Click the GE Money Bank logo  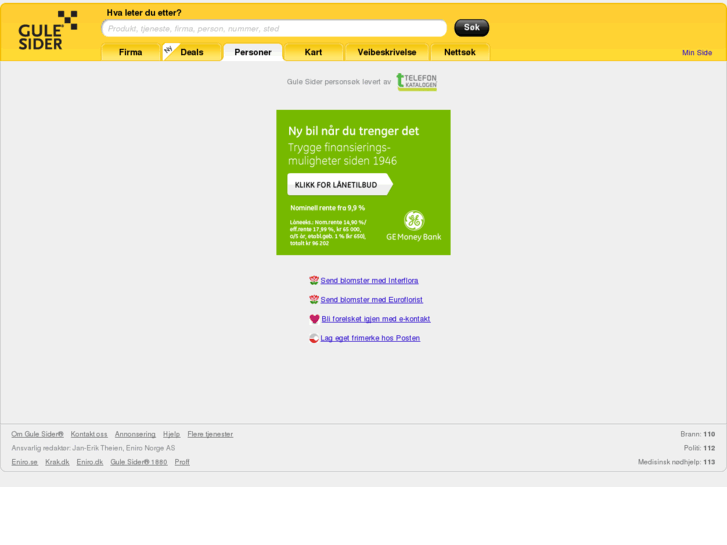[x=414, y=226]
